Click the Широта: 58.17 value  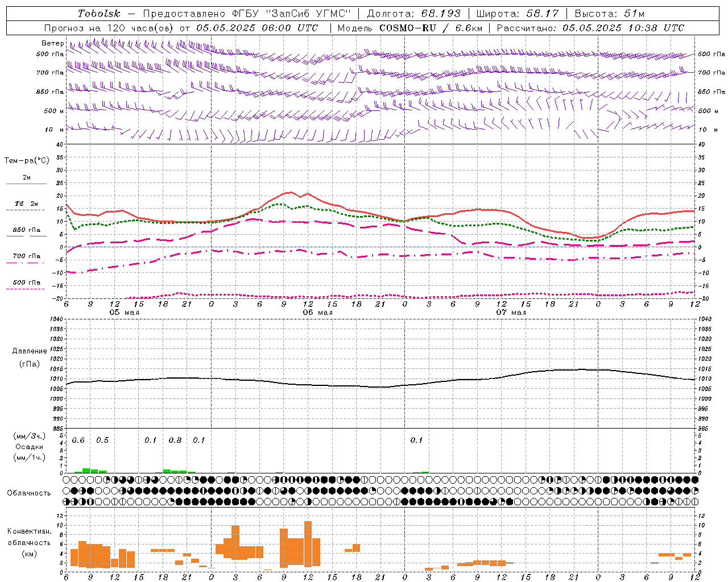pos(518,14)
